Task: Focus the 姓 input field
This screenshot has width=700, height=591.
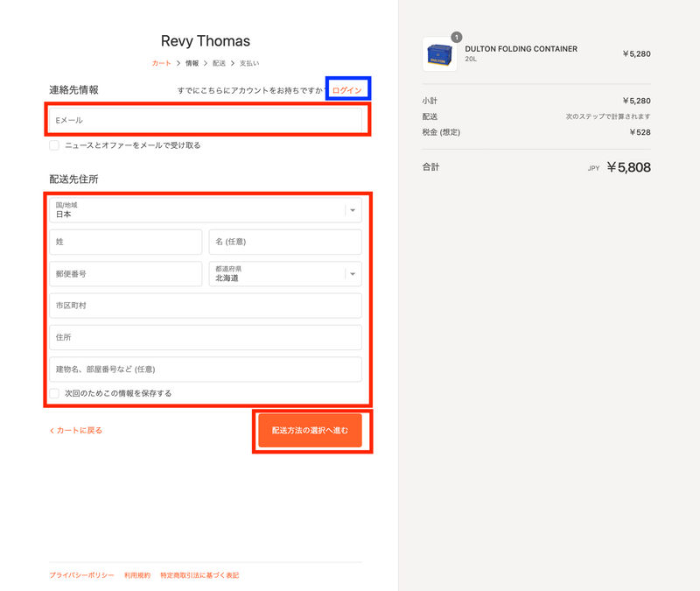Action: (x=126, y=242)
